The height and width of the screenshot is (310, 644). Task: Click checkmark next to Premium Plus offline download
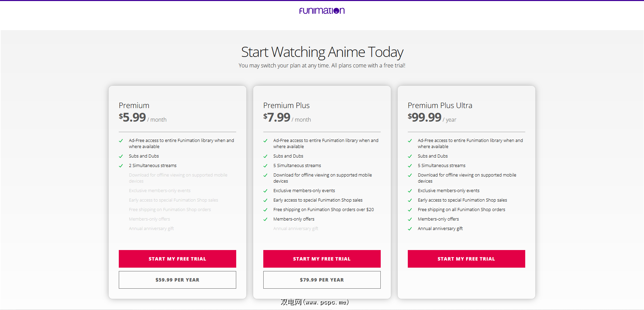(265, 175)
